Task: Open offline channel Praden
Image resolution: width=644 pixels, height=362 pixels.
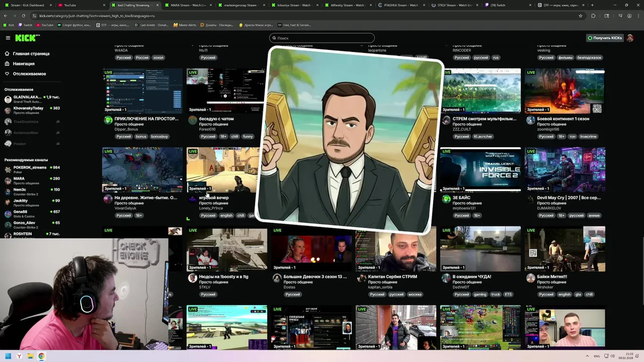Action: click(x=32, y=144)
